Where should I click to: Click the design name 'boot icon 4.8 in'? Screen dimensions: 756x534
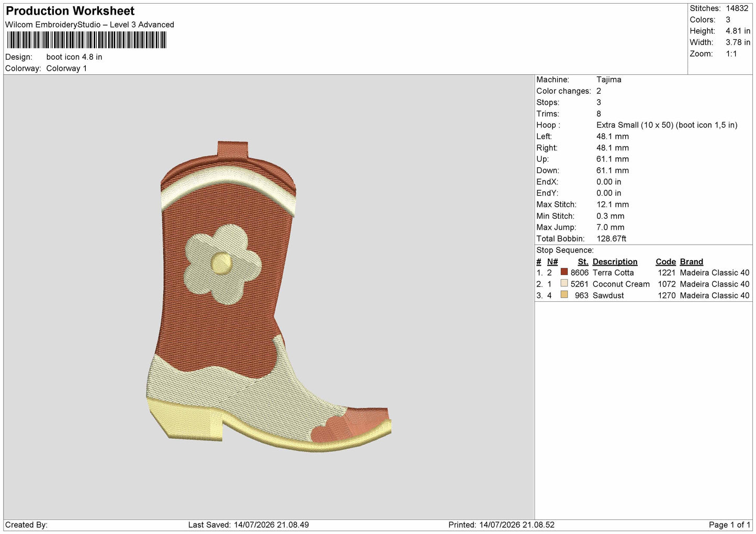point(74,57)
